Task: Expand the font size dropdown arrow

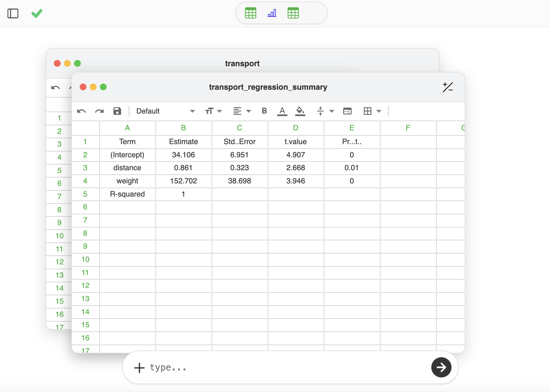Action: (220, 111)
